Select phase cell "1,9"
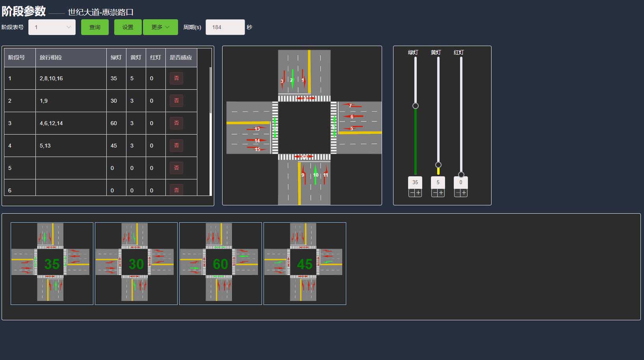The width and height of the screenshot is (644, 360). (71, 101)
